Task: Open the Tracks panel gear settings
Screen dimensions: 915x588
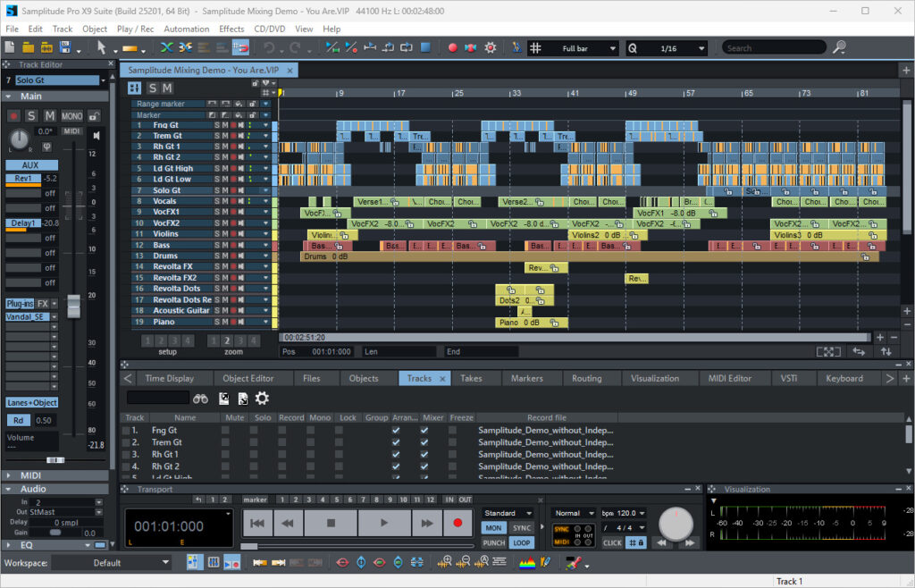Action: pos(262,399)
